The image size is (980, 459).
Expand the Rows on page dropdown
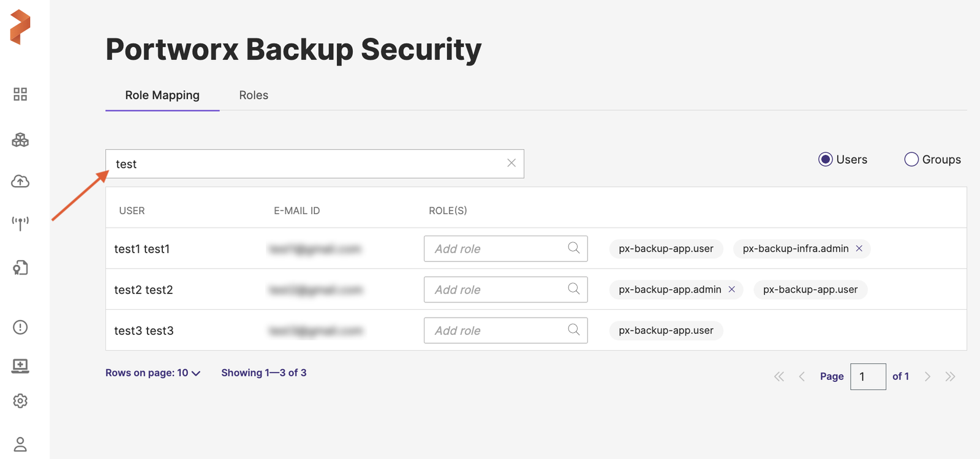click(153, 373)
